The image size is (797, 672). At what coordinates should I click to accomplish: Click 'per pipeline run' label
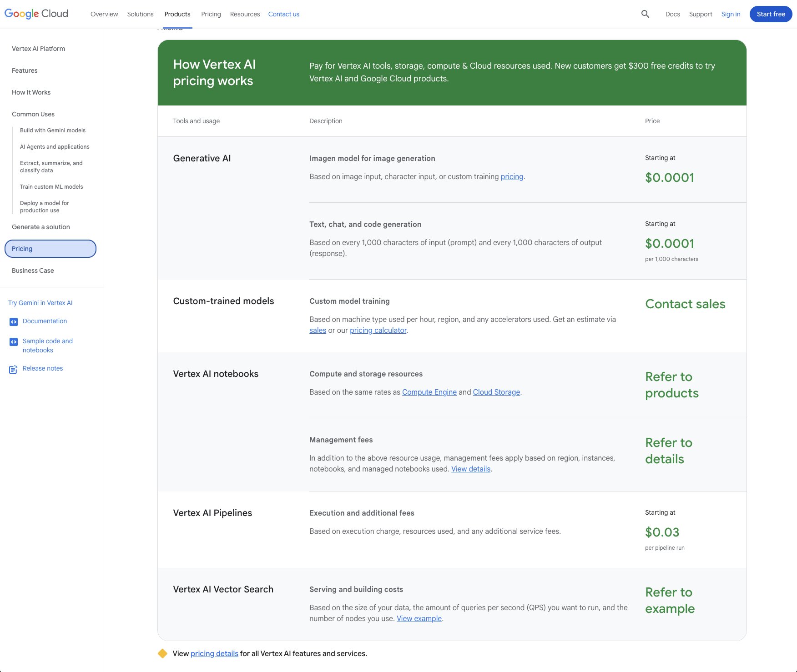665,548
